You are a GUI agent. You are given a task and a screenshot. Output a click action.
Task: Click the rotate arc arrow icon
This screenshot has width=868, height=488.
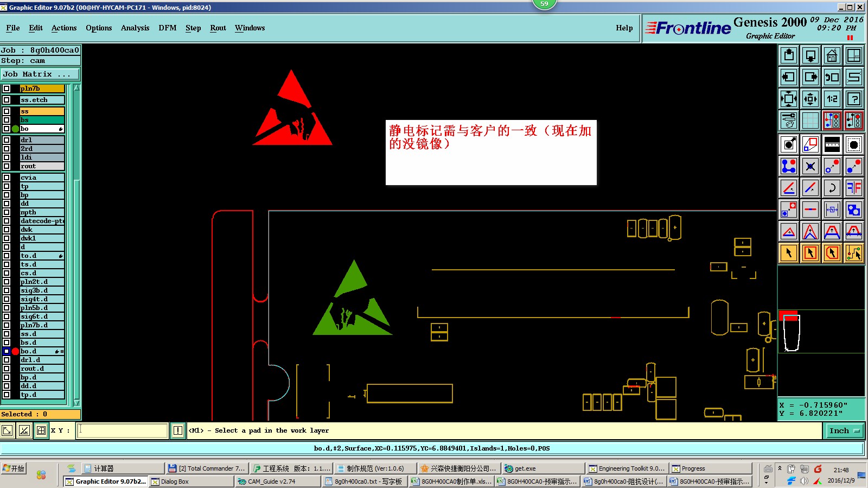click(x=832, y=188)
